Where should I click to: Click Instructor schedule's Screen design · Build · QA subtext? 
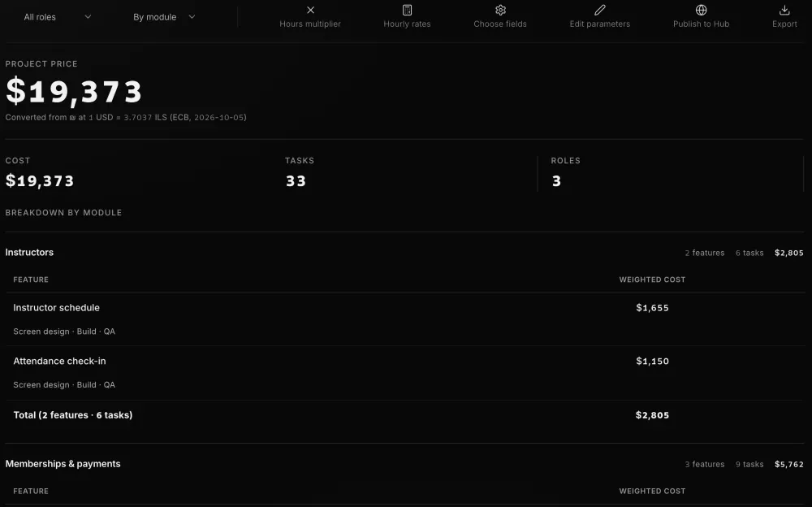click(64, 331)
